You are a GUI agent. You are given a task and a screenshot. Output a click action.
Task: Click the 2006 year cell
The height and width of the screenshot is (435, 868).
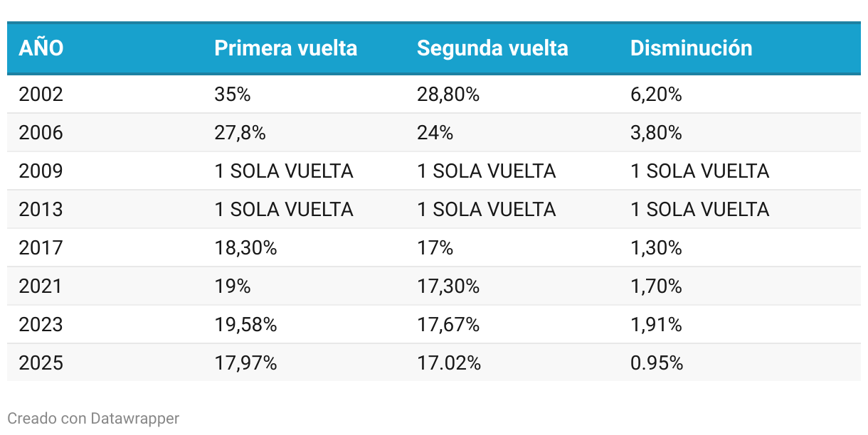41,133
